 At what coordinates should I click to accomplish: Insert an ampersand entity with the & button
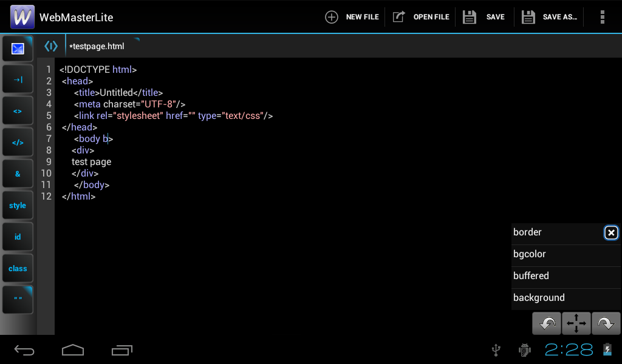18,174
